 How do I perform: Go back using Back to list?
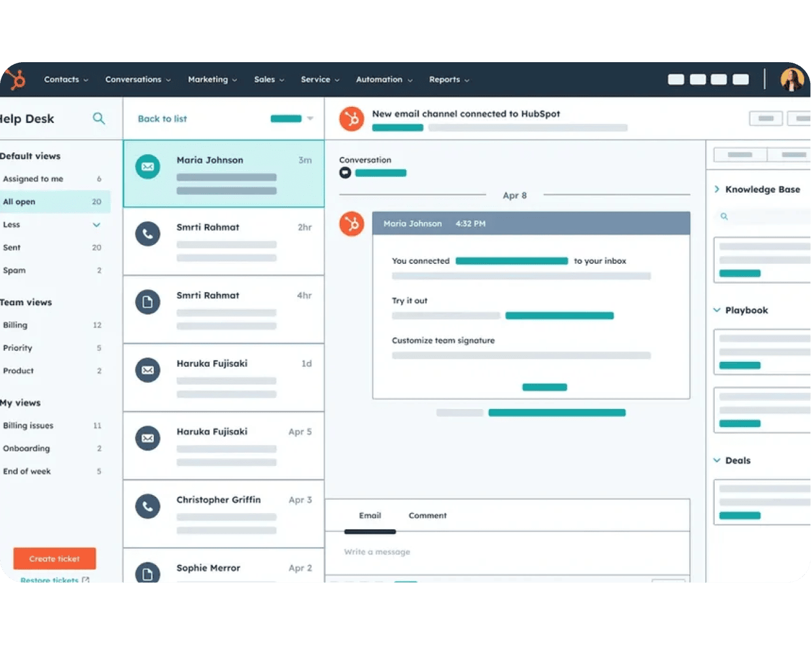pyautogui.click(x=162, y=119)
